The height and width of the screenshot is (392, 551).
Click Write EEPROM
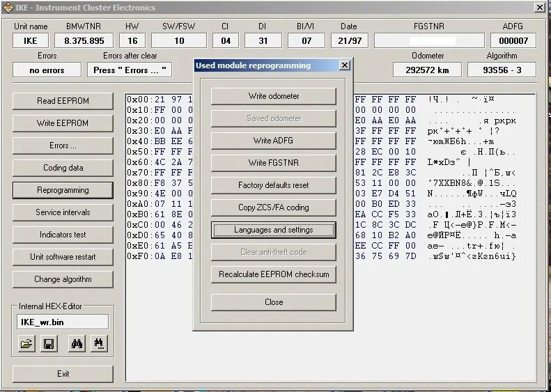[x=63, y=123]
